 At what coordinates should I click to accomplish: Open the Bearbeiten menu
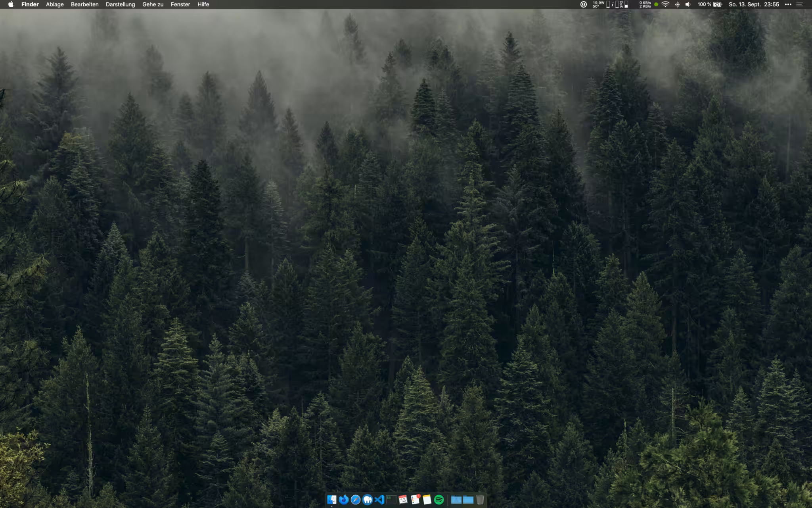tap(84, 4)
